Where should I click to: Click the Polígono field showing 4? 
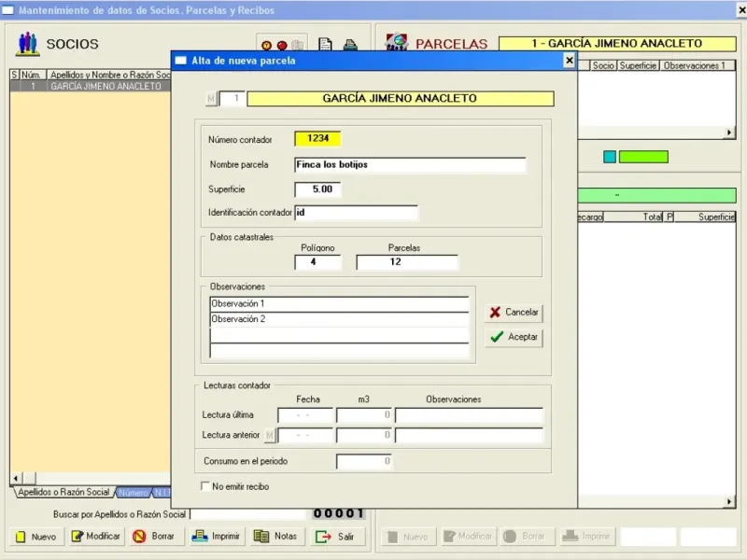[317, 262]
